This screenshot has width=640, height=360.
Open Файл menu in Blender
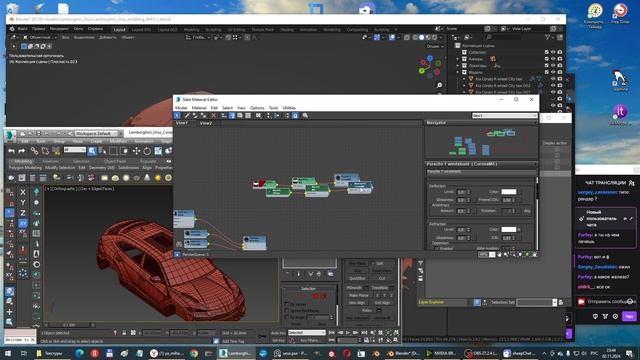[x=22, y=29]
